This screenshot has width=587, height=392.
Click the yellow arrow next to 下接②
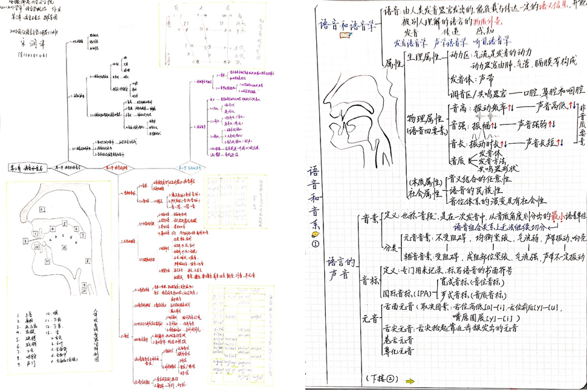(410, 381)
